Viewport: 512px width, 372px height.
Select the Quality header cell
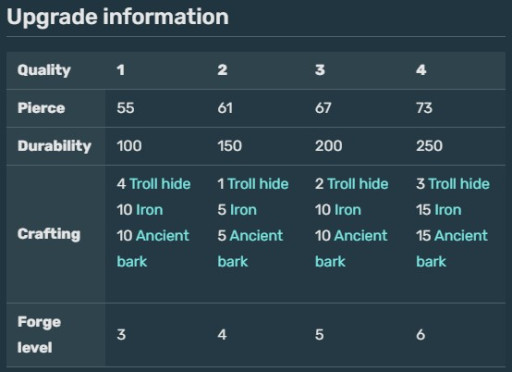(x=44, y=70)
